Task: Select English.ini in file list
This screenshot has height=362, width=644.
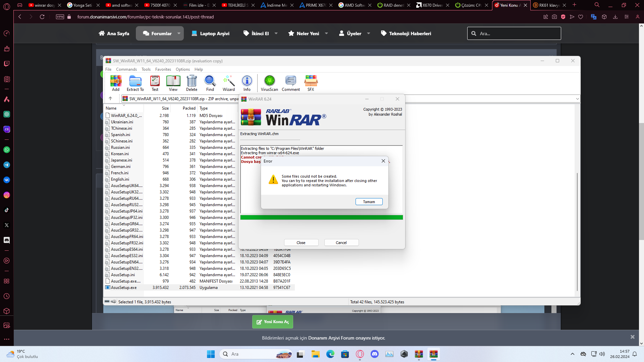Action: [x=120, y=179]
